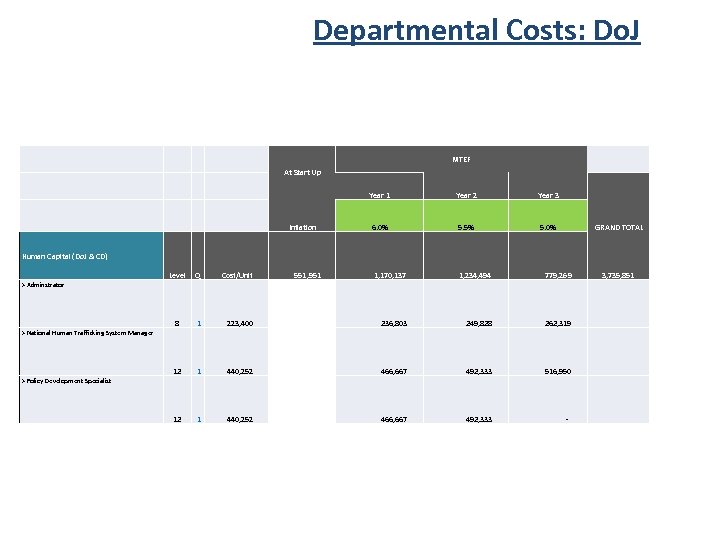Viewport: 720px width, 540px height.
Task: Click the Year 1 total '1,170,137'
Action: point(390,276)
